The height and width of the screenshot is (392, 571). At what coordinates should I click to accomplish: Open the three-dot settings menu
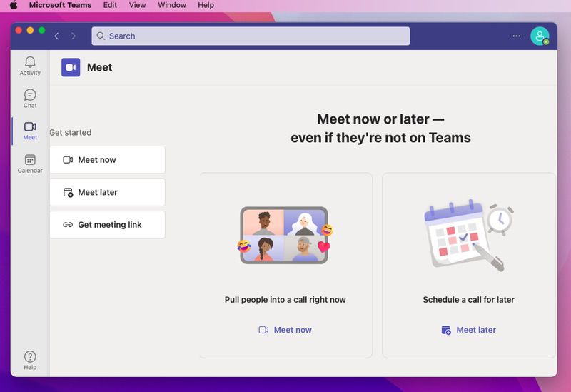tap(516, 36)
